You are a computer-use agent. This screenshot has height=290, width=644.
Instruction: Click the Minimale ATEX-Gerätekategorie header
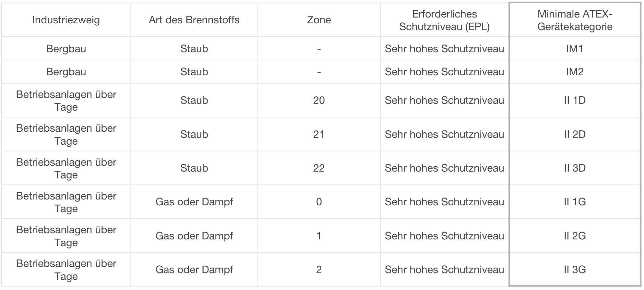tap(575, 20)
